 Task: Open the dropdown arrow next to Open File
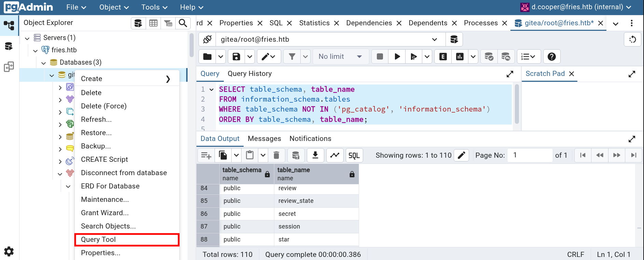(221, 56)
